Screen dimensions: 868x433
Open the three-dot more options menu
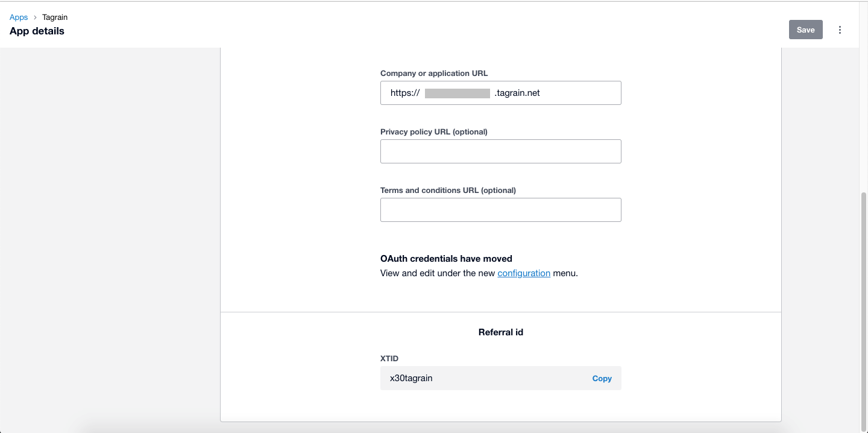tap(840, 30)
